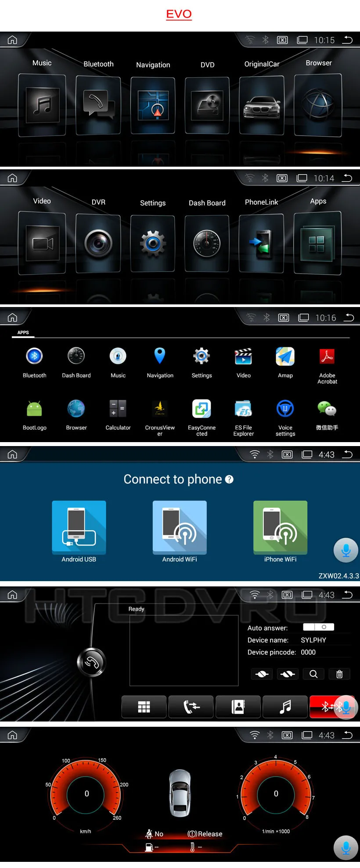Launch the Navigation map tile

(x=153, y=106)
